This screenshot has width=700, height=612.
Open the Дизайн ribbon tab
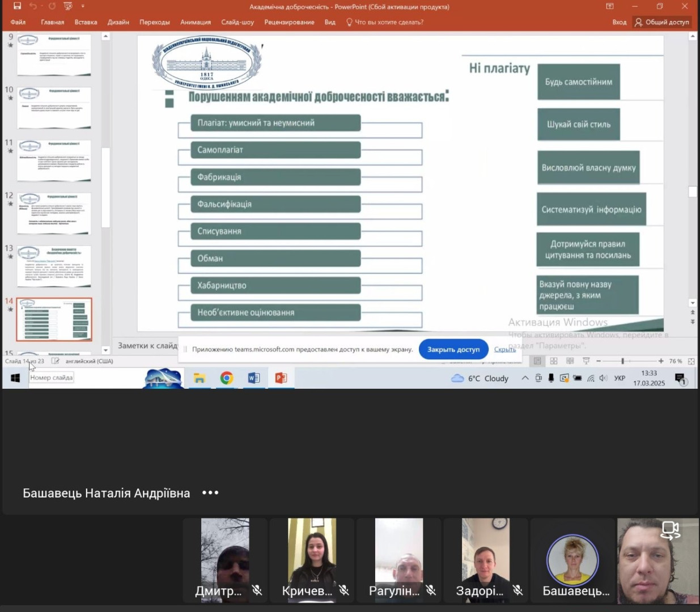pyautogui.click(x=118, y=22)
